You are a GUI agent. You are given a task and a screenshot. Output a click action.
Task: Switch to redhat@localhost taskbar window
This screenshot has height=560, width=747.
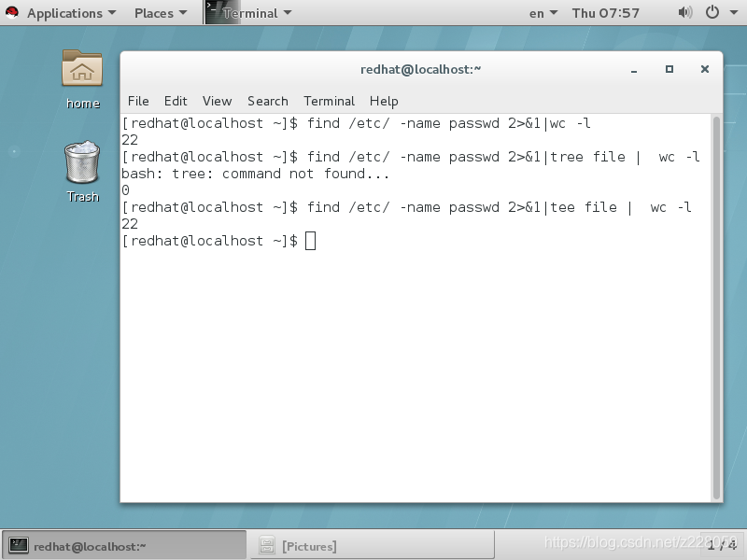(124, 545)
